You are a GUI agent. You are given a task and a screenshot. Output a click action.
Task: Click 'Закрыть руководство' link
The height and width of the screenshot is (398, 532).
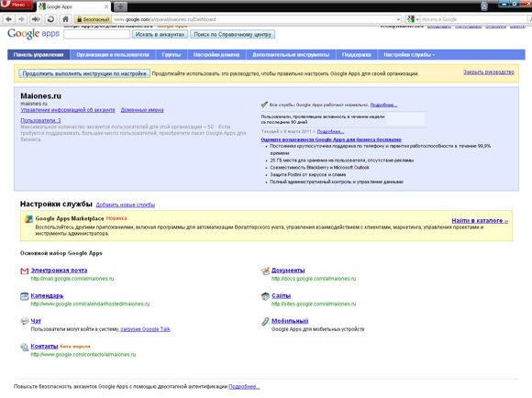tap(489, 72)
